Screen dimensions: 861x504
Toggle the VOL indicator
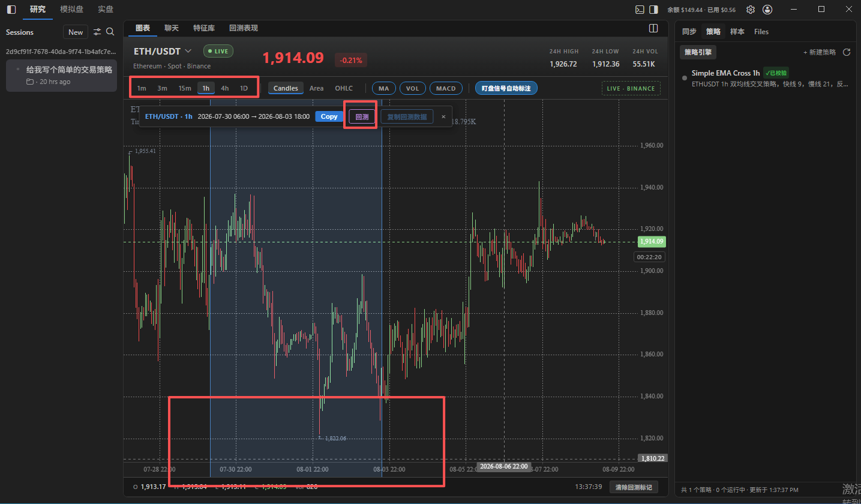point(412,88)
